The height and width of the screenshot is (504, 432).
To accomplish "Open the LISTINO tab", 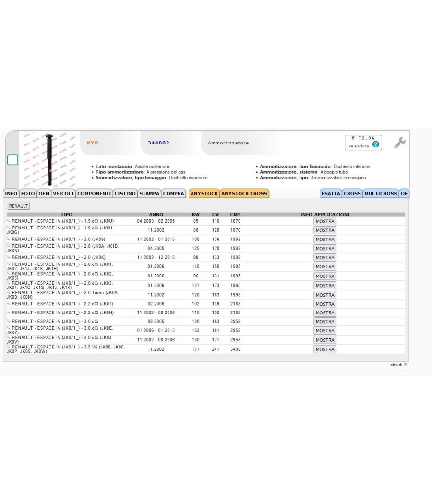I will click(x=125, y=193).
